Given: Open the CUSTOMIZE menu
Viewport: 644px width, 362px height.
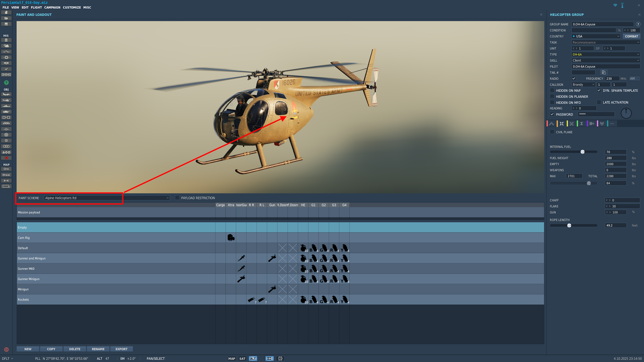Looking at the screenshot, I should 72,7.
